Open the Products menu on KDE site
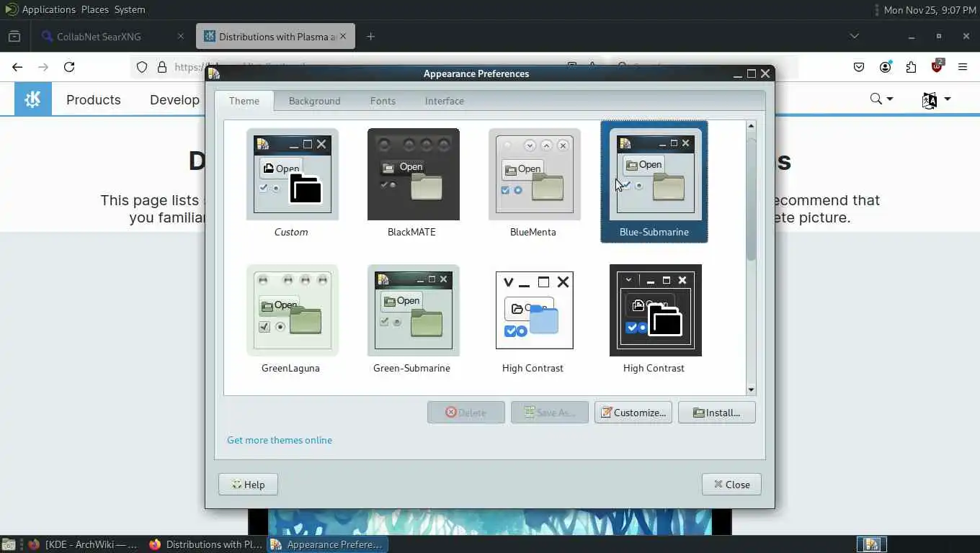This screenshot has width=980, height=553. (94, 100)
